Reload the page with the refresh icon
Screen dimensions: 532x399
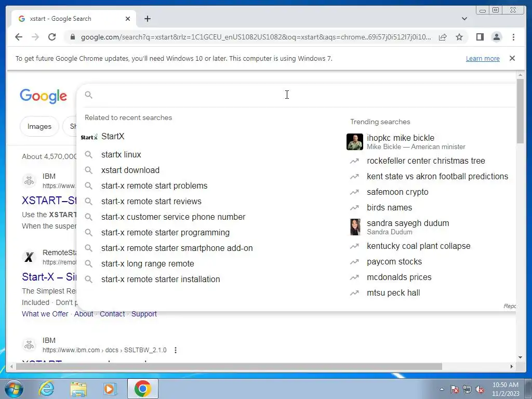click(x=52, y=37)
